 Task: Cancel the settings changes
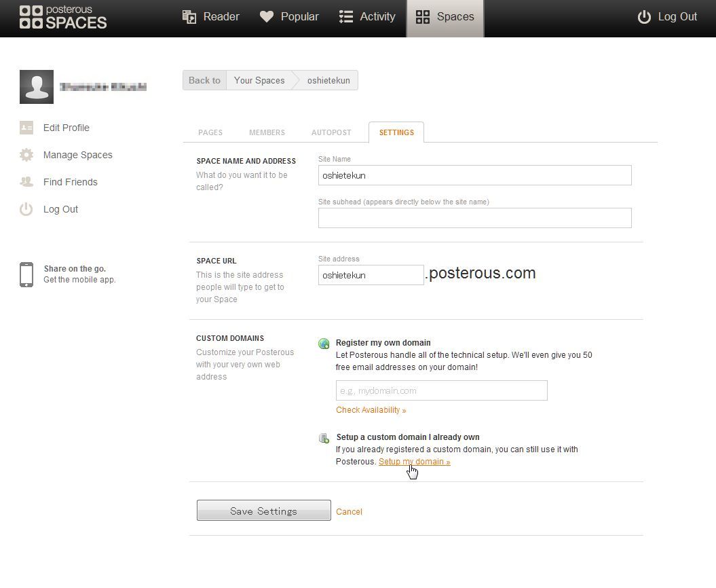349,512
